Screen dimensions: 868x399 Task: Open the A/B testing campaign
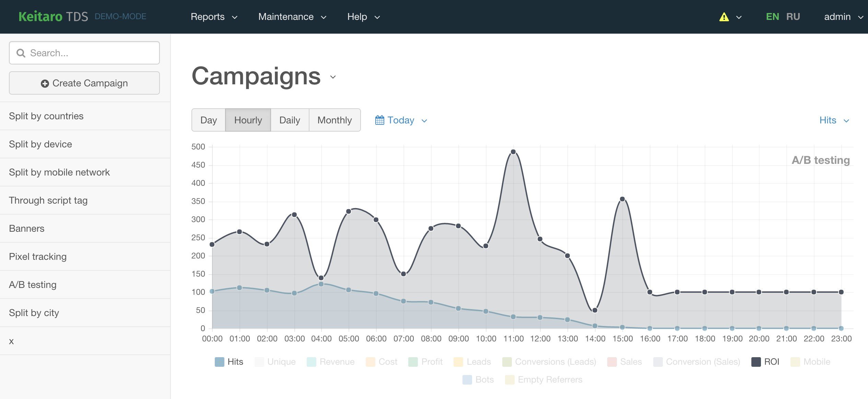(x=33, y=285)
